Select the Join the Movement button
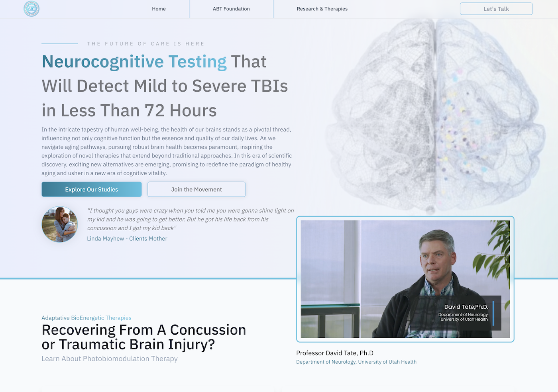The width and height of the screenshot is (558, 392). [196, 189]
